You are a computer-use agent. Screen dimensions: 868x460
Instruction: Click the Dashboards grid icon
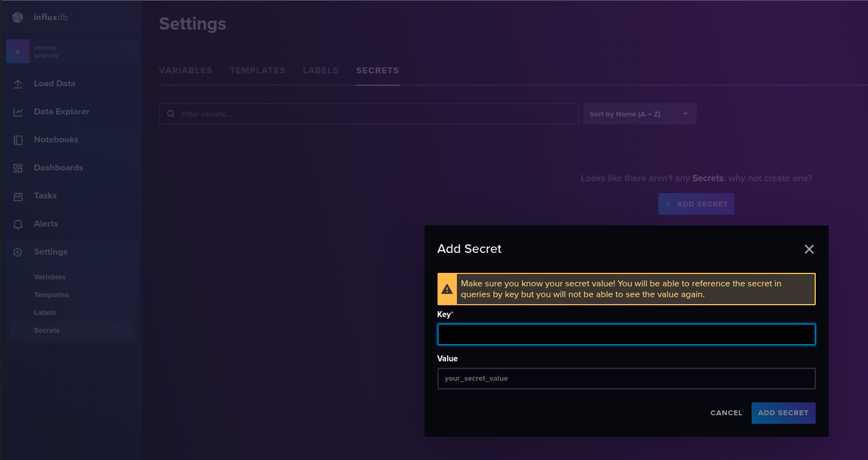click(18, 168)
